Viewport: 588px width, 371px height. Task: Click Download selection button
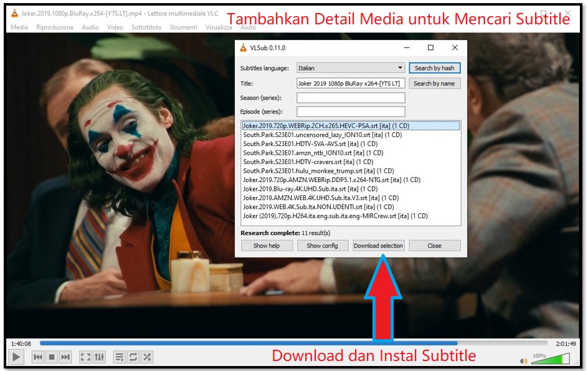378,246
